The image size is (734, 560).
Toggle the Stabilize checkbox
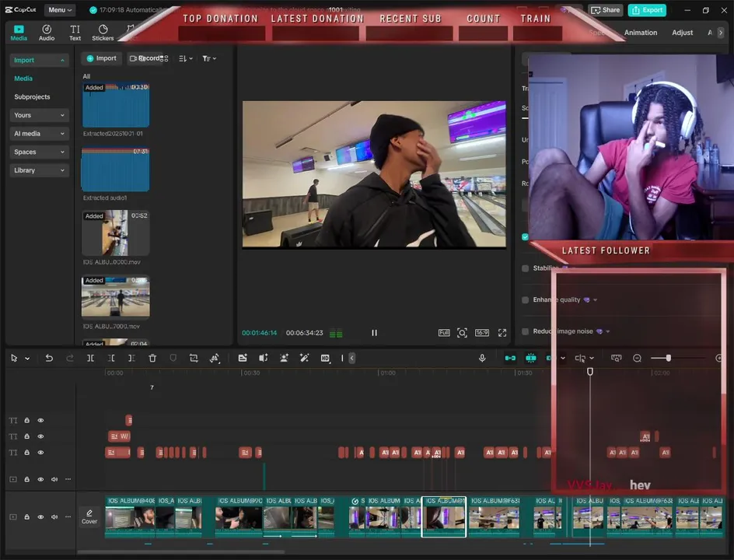pos(525,268)
